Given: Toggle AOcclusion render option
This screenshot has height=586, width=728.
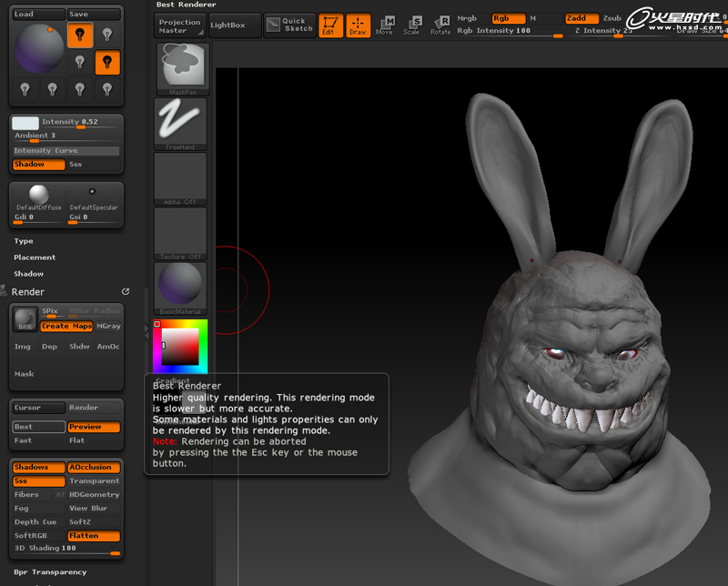Looking at the screenshot, I should click(x=94, y=467).
